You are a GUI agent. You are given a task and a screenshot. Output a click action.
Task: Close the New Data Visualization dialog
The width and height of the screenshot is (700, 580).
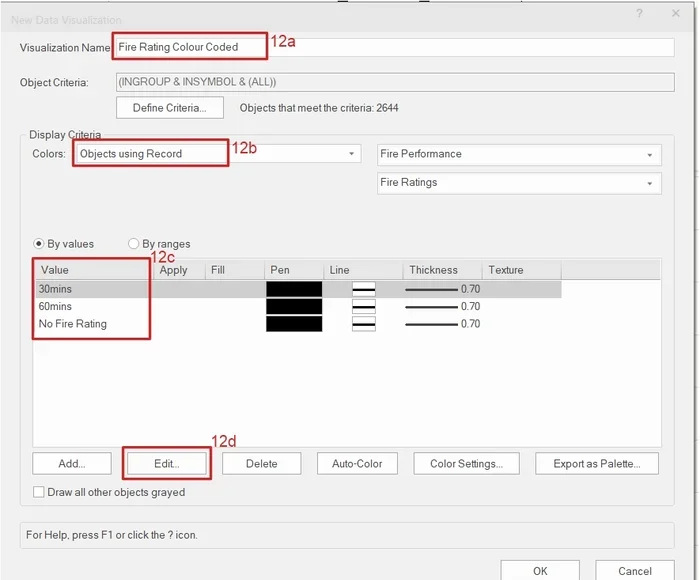pyautogui.click(x=675, y=14)
